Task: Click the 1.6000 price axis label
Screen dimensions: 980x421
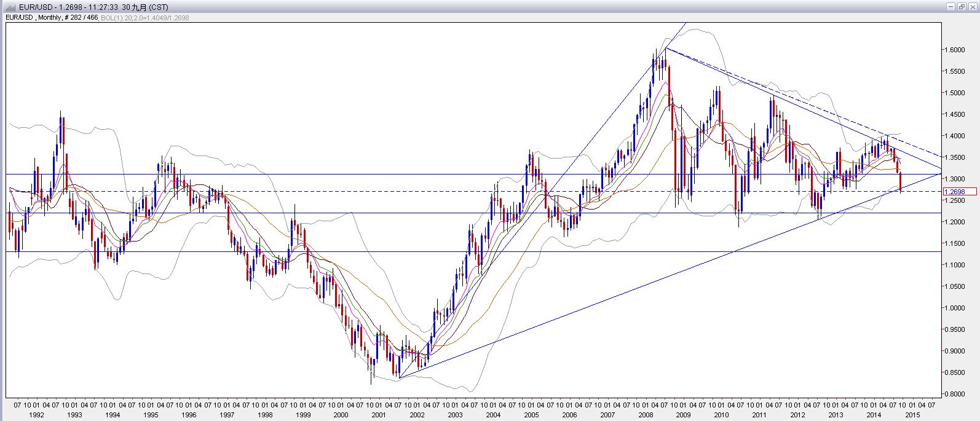Action: [955, 50]
